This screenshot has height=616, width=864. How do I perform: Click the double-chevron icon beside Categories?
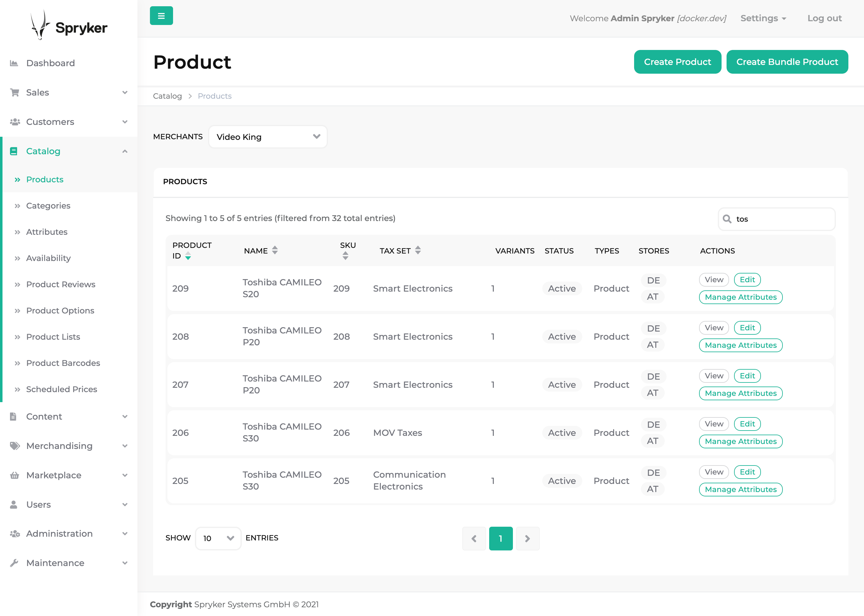coord(17,206)
